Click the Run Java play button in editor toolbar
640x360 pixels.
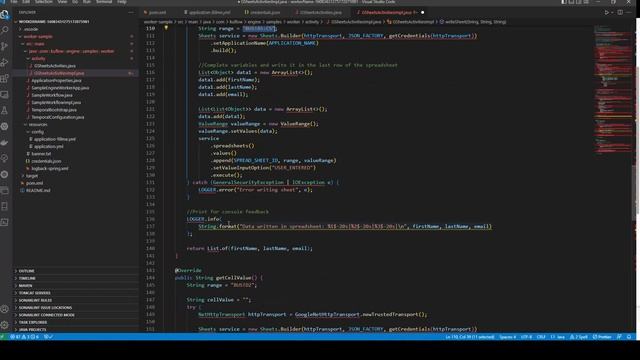tap(607, 13)
